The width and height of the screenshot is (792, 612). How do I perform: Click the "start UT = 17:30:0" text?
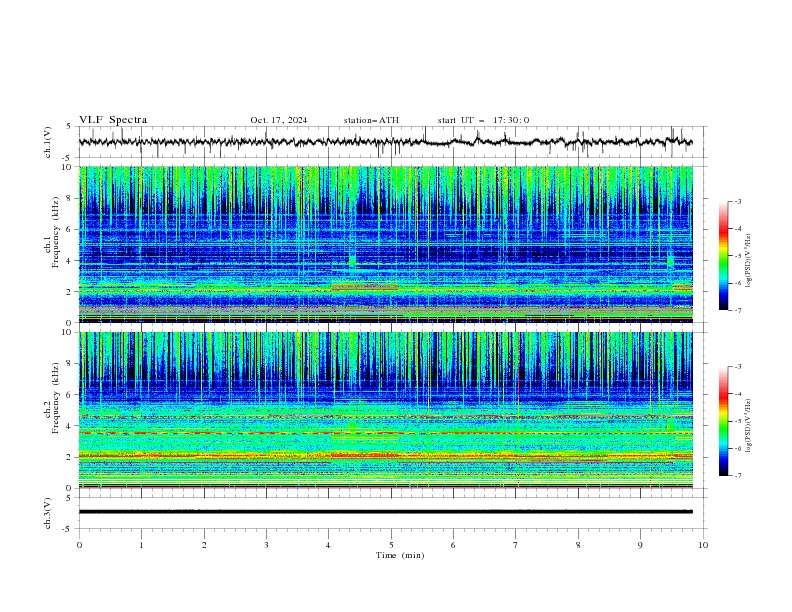tap(483, 120)
